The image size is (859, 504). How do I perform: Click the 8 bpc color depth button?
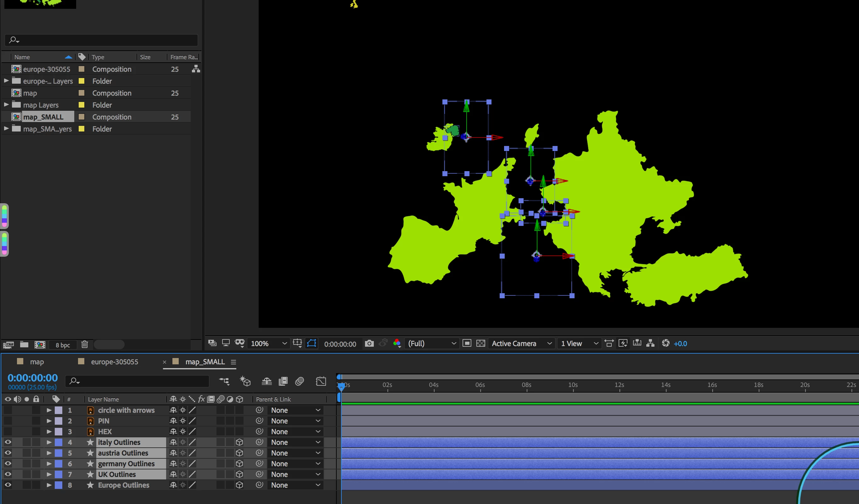63,345
